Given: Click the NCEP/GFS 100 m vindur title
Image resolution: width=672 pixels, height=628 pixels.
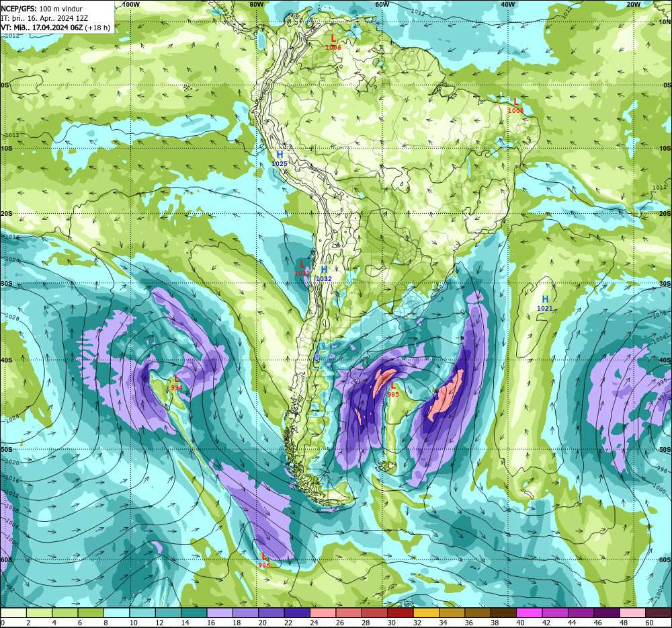Looking at the screenshot, I should (42, 9).
